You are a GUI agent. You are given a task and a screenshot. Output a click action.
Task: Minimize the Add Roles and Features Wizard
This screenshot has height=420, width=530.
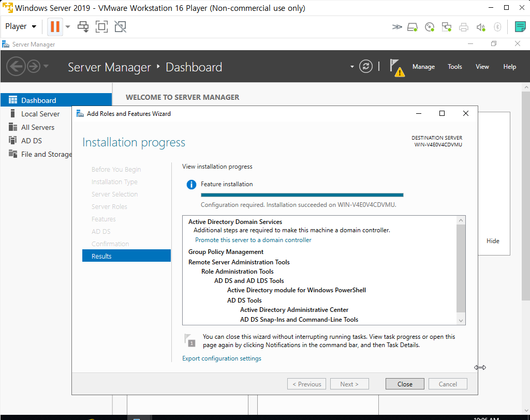coord(418,113)
